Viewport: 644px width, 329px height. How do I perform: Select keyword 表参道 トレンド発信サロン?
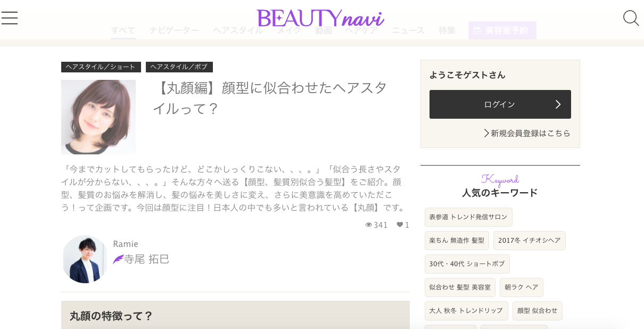pyautogui.click(x=468, y=217)
